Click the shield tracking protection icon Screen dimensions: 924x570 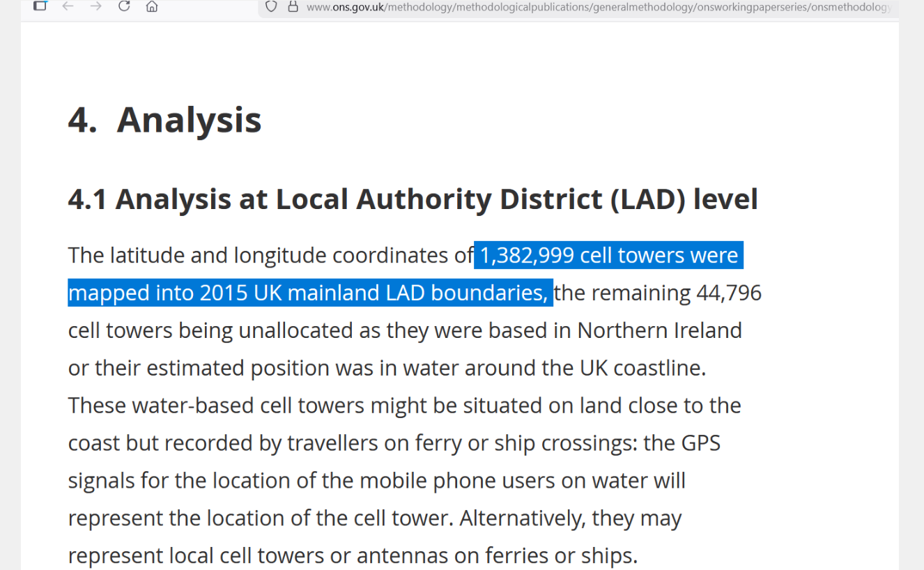pos(271,6)
